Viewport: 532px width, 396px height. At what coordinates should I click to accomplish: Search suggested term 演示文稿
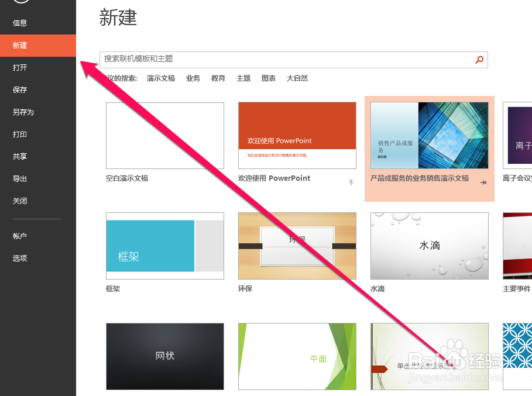click(161, 78)
